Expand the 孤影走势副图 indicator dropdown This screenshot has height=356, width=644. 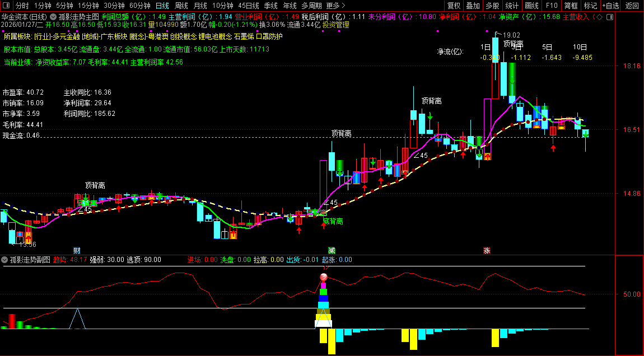pos(5,260)
